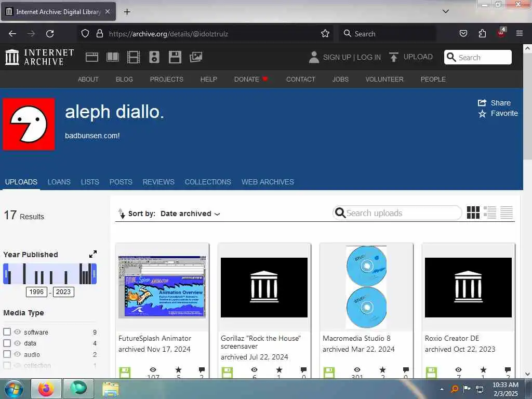Click the uBlock extension icon with badge

[501, 33]
